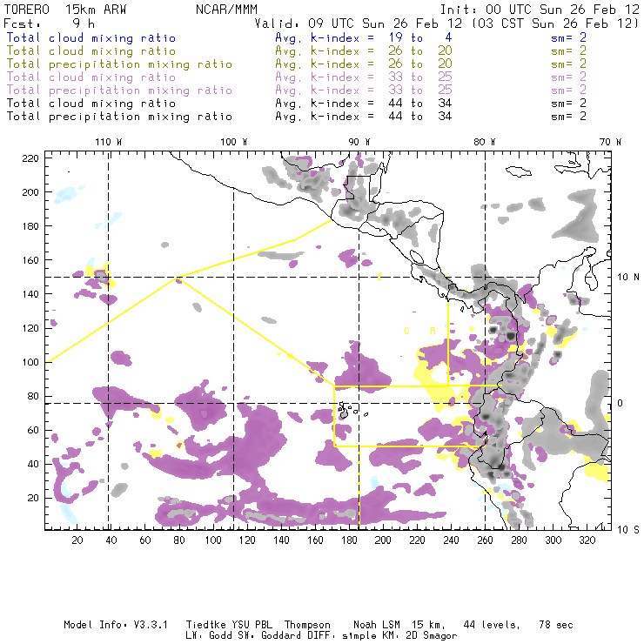Click the blue 'sm= 2' smoothing value

[x=569, y=37]
